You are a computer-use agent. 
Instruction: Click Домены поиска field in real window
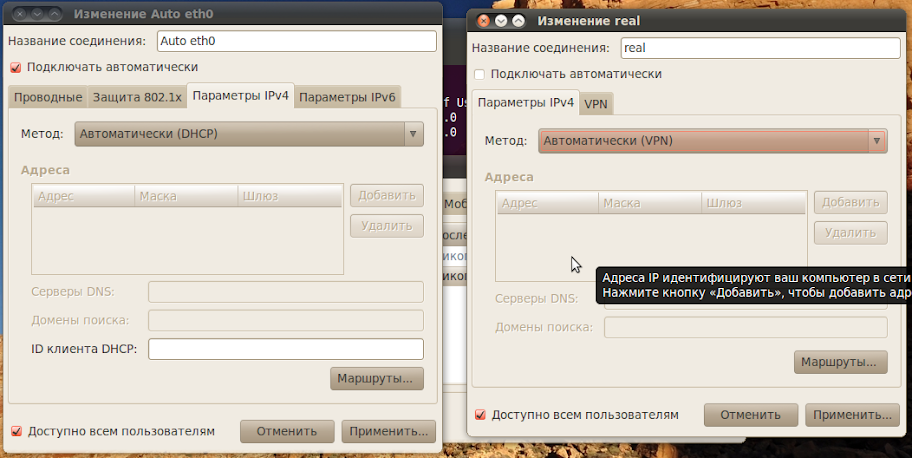pyautogui.click(x=746, y=328)
